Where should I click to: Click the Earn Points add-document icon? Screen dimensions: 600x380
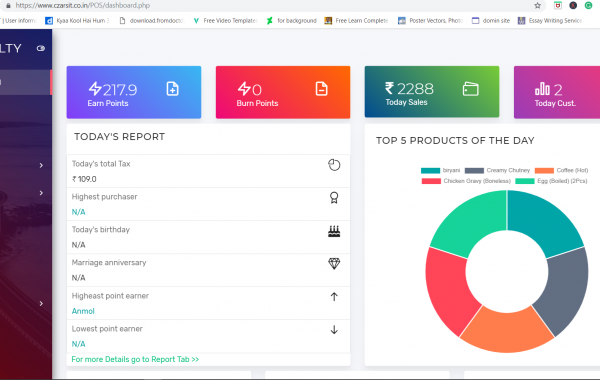point(173,89)
